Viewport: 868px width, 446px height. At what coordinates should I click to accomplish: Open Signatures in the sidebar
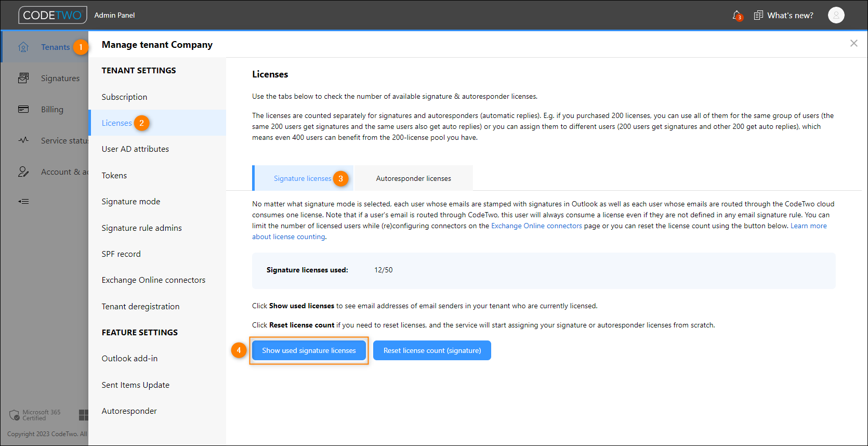[60, 78]
